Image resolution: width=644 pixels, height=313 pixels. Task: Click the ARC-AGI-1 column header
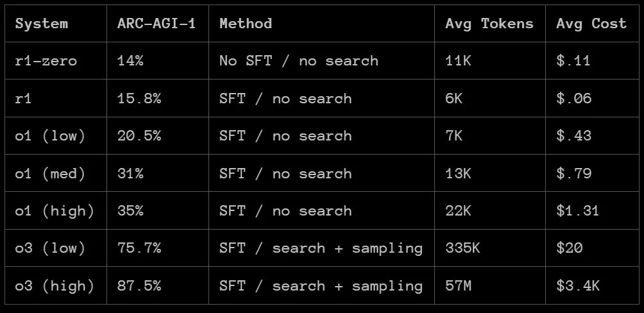coord(157,24)
